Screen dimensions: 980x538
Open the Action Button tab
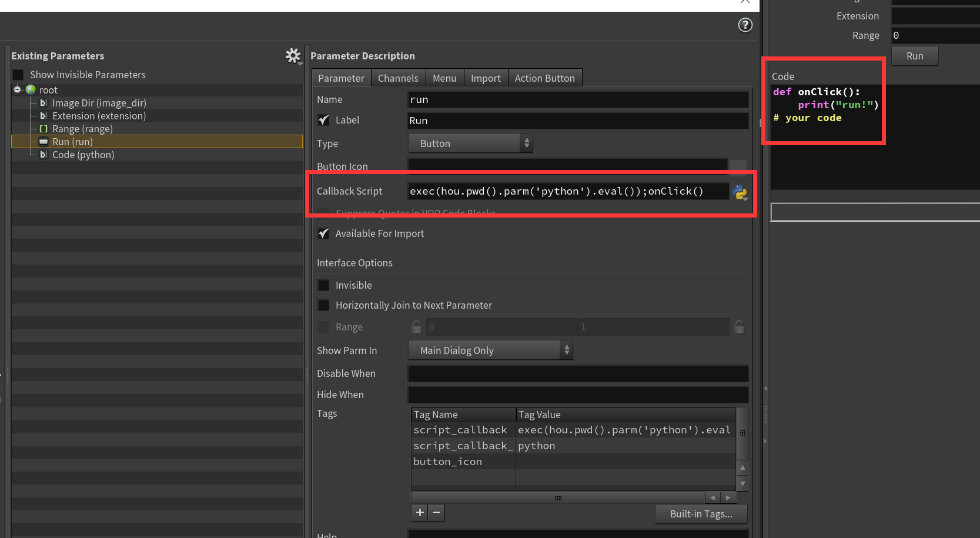click(544, 77)
